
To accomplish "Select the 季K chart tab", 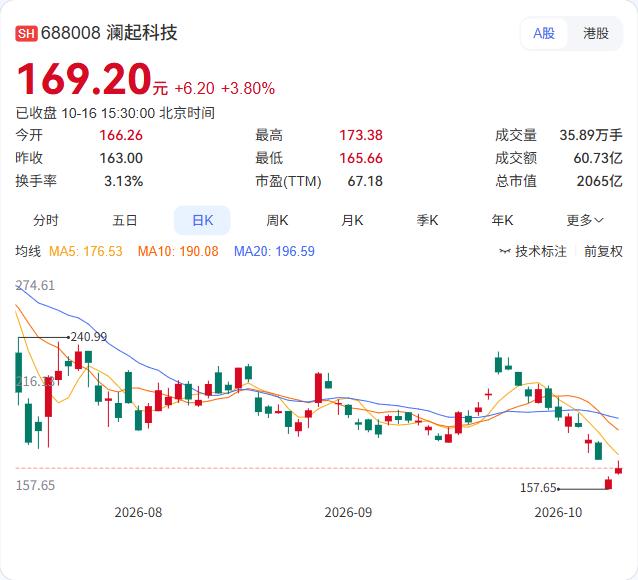I will [427, 220].
